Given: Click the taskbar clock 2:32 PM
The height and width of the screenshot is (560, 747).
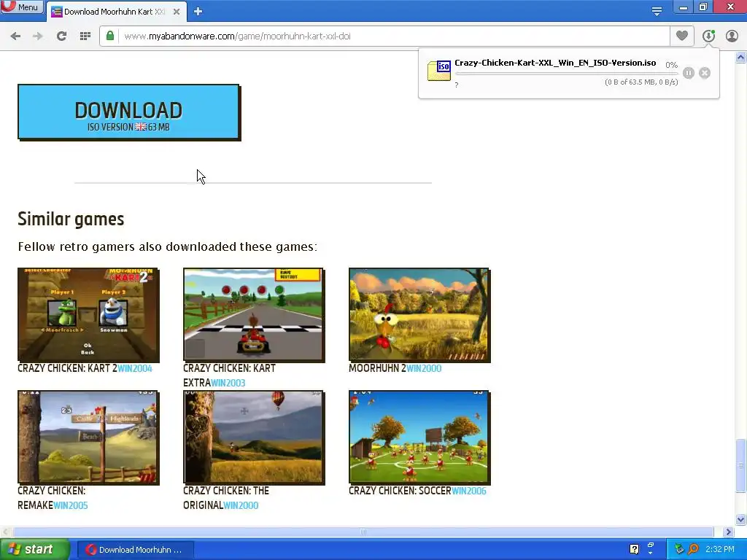Looking at the screenshot, I should [720, 549].
